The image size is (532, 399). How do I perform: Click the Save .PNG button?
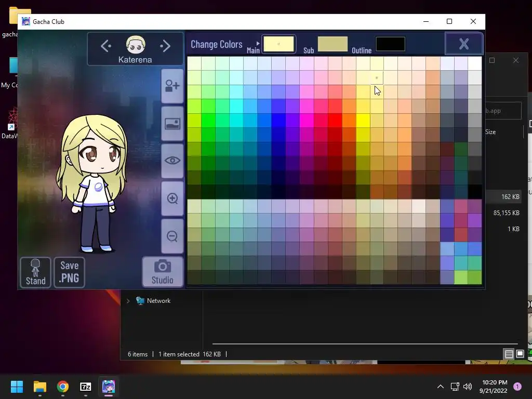[69, 272]
